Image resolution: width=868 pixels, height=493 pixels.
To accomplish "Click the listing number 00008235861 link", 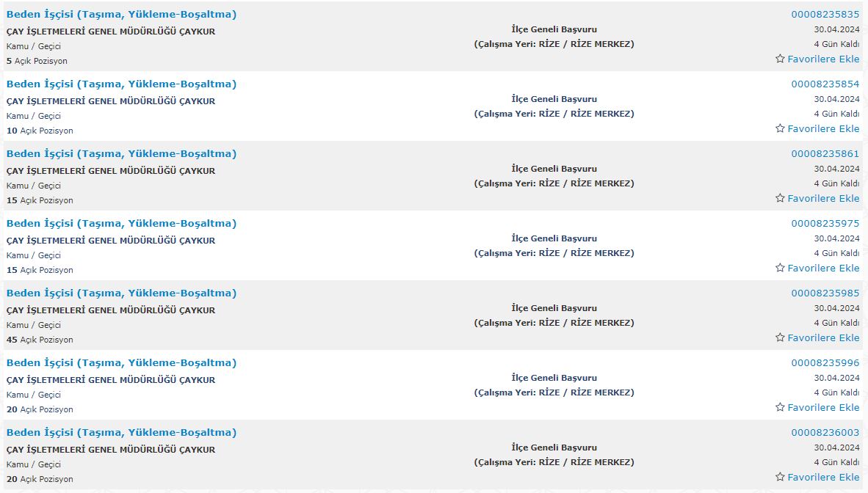I will pos(825,154).
